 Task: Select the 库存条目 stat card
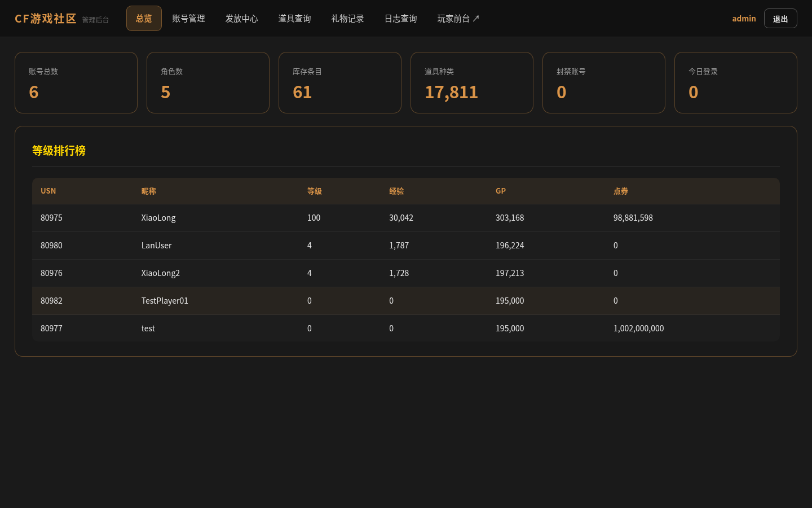340,83
